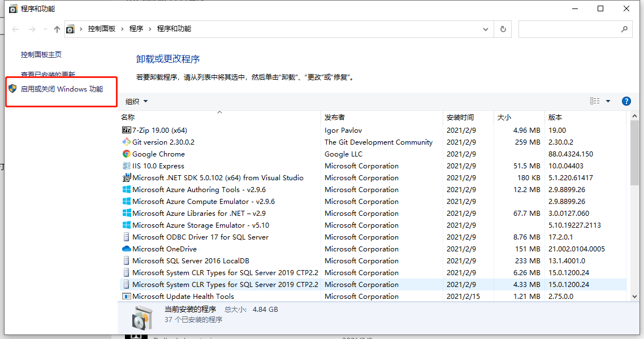Click the search magnifier icon

(x=624, y=29)
